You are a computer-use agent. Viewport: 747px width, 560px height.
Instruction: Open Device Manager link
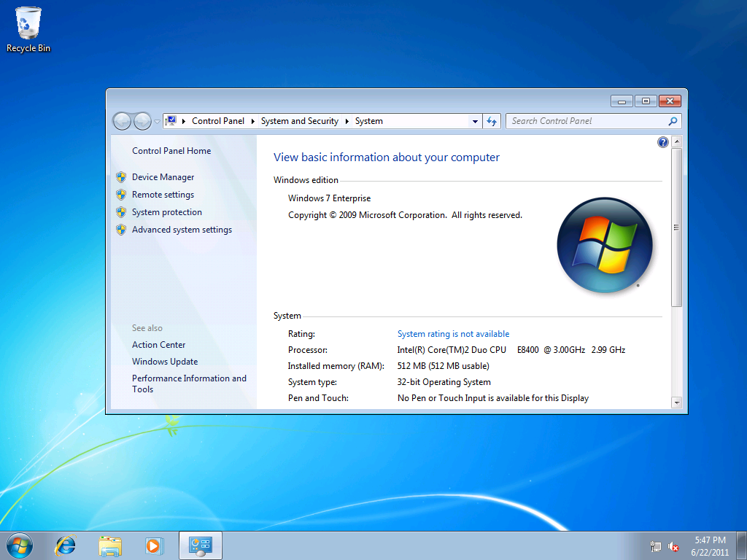163,177
